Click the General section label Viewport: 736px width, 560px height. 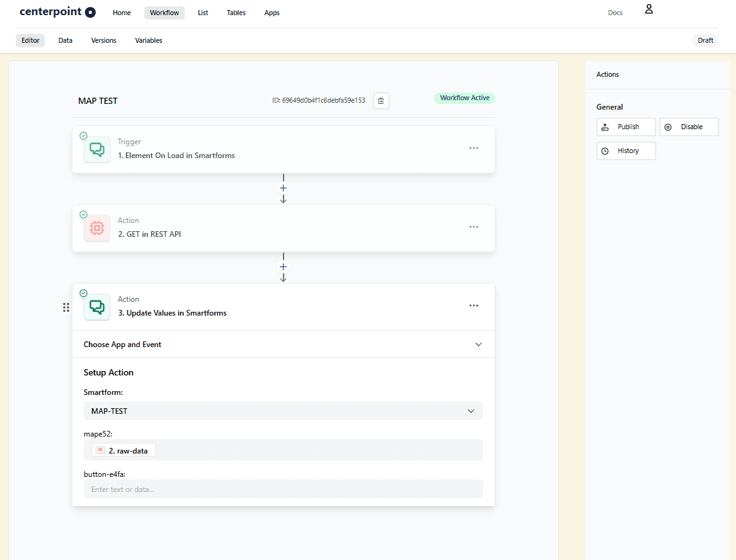click(609, 107)
